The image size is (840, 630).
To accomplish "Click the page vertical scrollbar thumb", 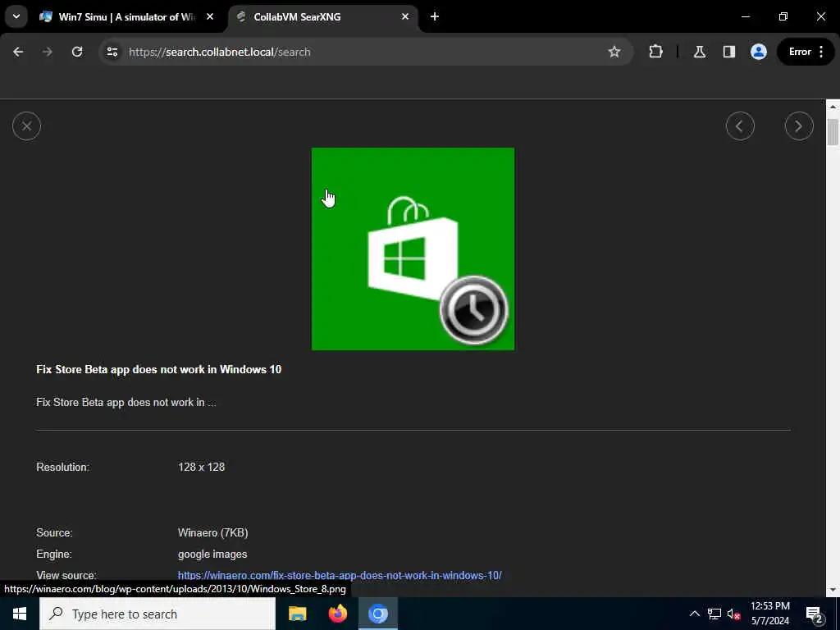I will [x=833, y=132].
